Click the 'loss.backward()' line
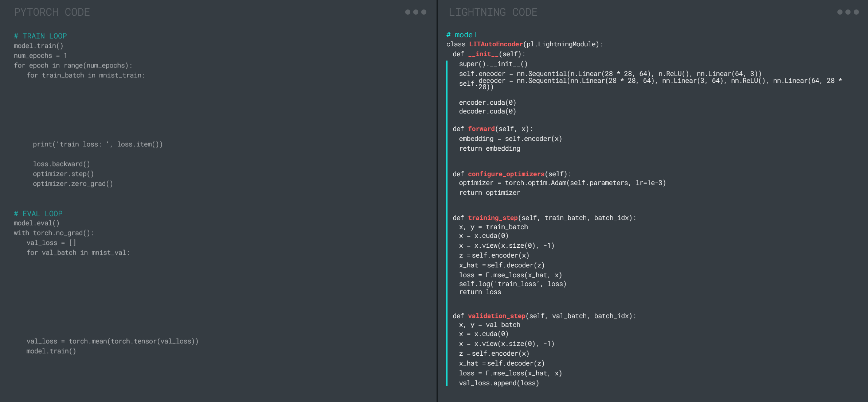Screen dimensions: 868x402 [x=61, y=164]
